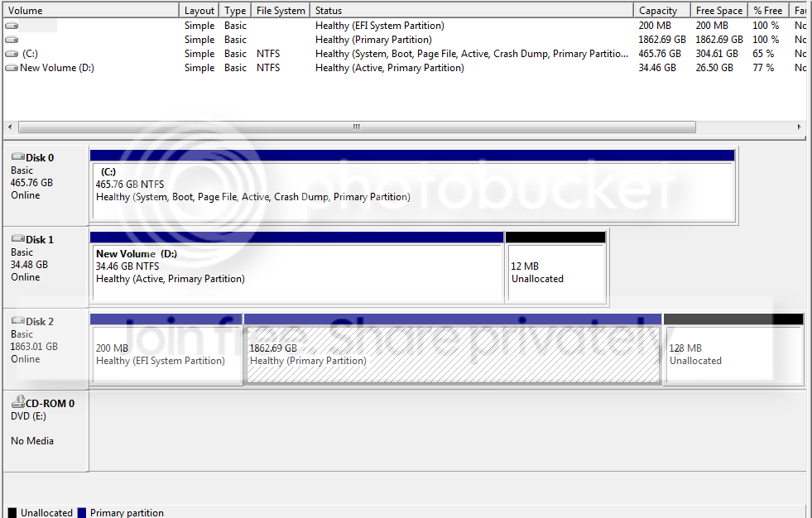Click the '200 MB' capacity cell
This screenshot has height=518, width=812.
[x=655, y=26]
